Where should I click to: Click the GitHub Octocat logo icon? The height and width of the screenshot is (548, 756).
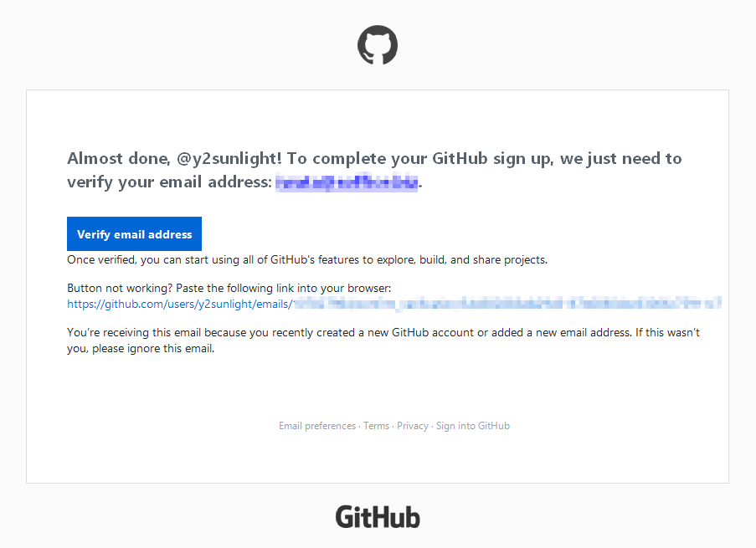point(378,45)
